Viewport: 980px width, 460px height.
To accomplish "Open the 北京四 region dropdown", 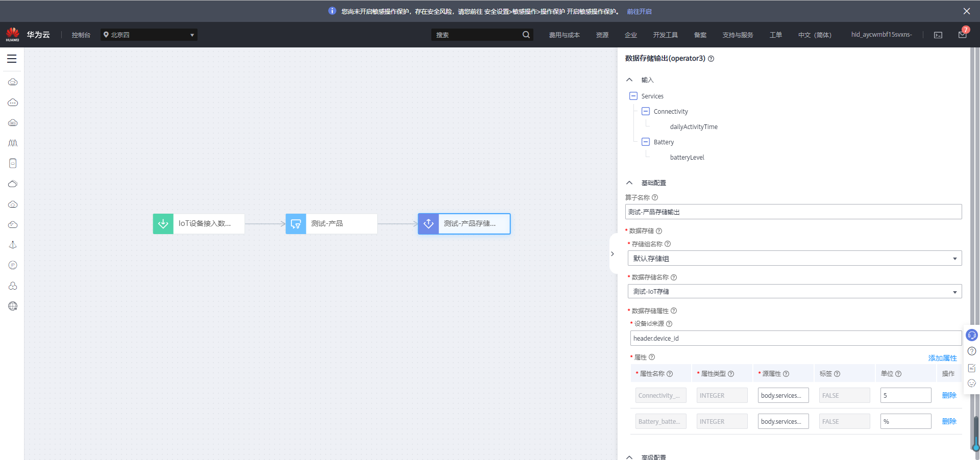I will (149, 35).
